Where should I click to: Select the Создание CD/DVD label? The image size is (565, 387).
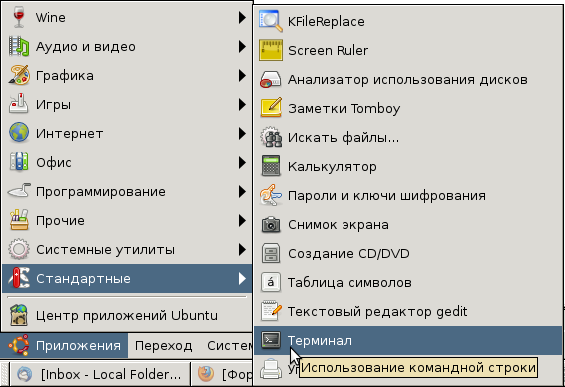pos(349,253)
